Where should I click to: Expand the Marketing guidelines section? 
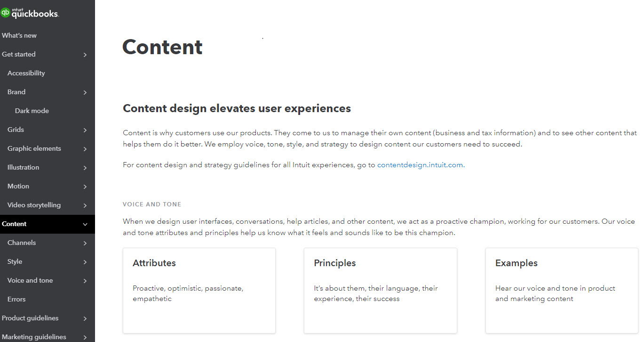coord(85,337)
